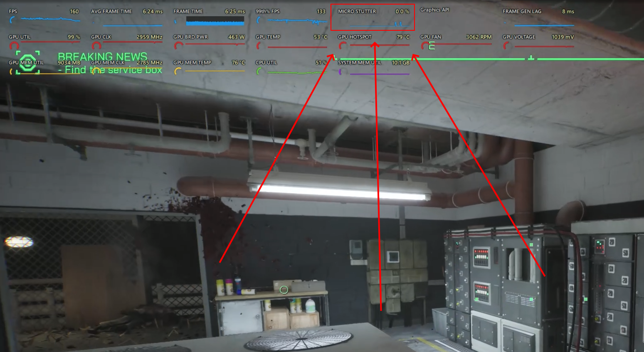The height and width of the screenshot is (352, 644).
Task: Click the GPU FAN label
Action: pyautogui.click(x=431, y=37)
